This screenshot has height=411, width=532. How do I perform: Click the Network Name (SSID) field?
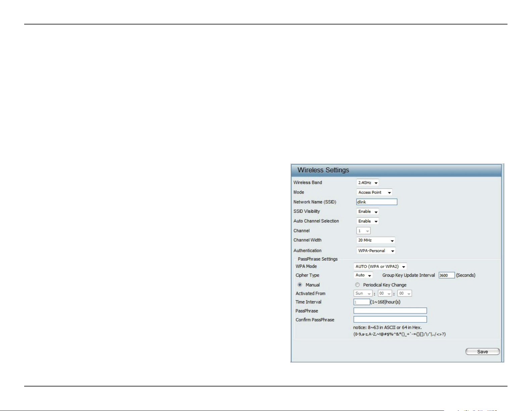point(377,202)
